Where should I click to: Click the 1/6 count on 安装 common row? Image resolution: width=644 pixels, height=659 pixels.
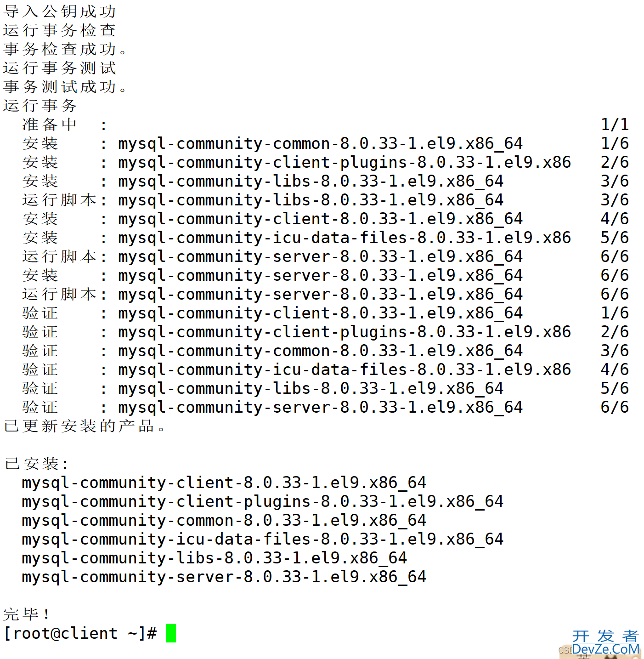click(x=615, y=143)
